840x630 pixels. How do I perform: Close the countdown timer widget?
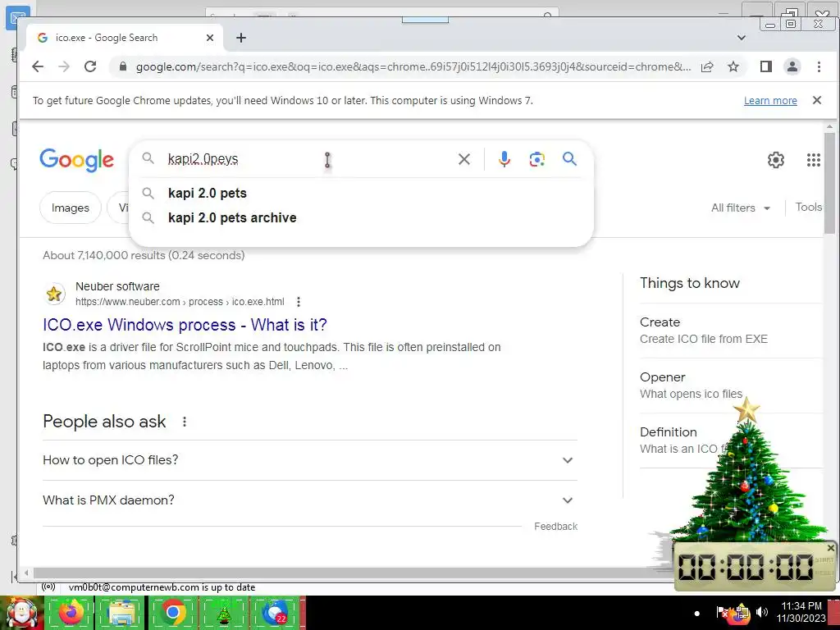click(830, 547)
